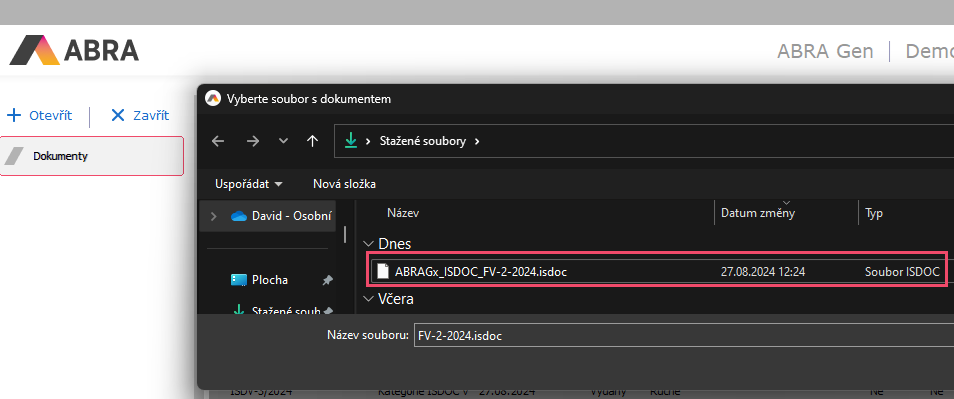Click the ABRA logo in header
954x399 pixels.
74,50
